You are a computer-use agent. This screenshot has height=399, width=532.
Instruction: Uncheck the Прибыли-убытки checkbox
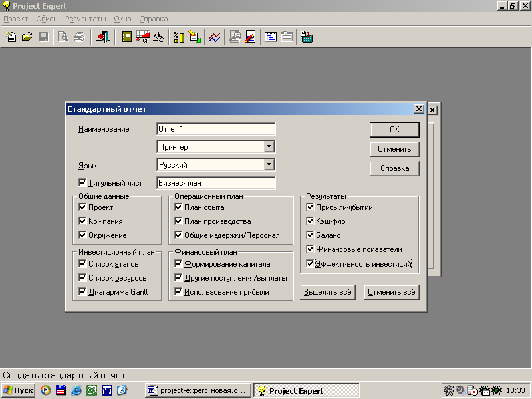(310, 207)
